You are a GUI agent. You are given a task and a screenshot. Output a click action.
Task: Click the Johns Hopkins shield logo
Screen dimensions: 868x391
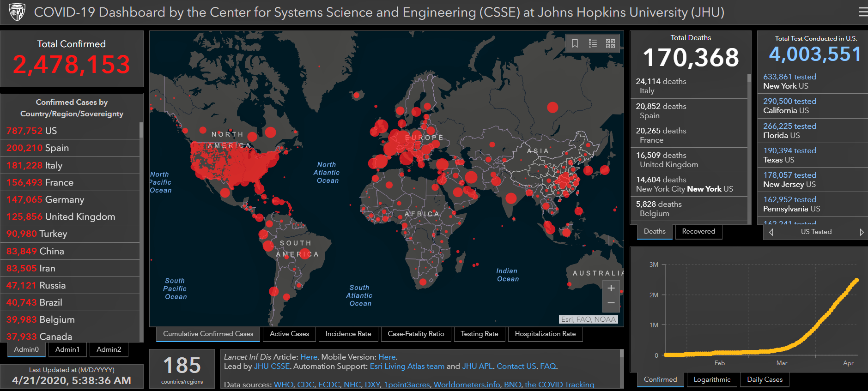point(17,12)
